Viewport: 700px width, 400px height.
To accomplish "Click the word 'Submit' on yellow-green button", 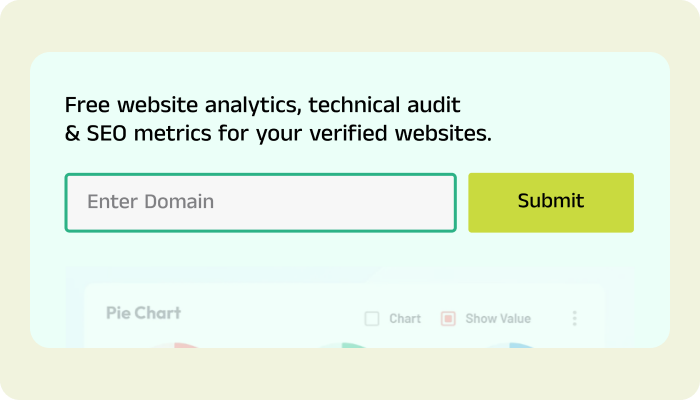I will tap(551, 201).
